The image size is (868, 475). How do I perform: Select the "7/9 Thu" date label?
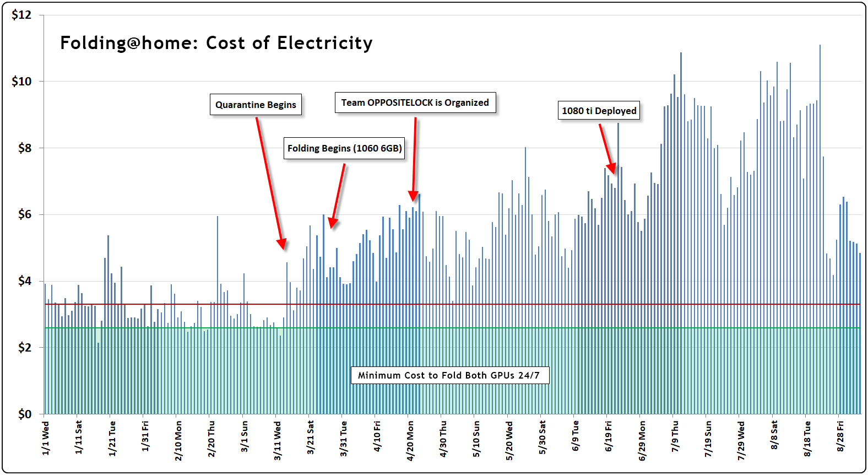pos(675,437)
